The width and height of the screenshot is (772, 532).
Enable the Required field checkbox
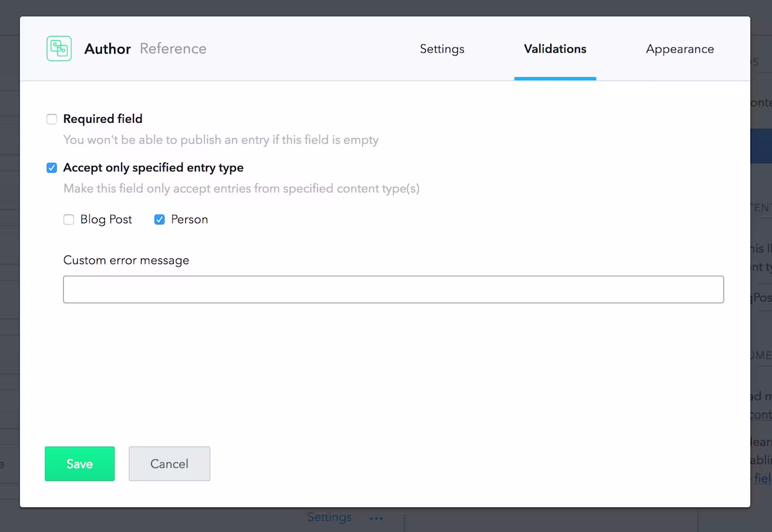52,119
